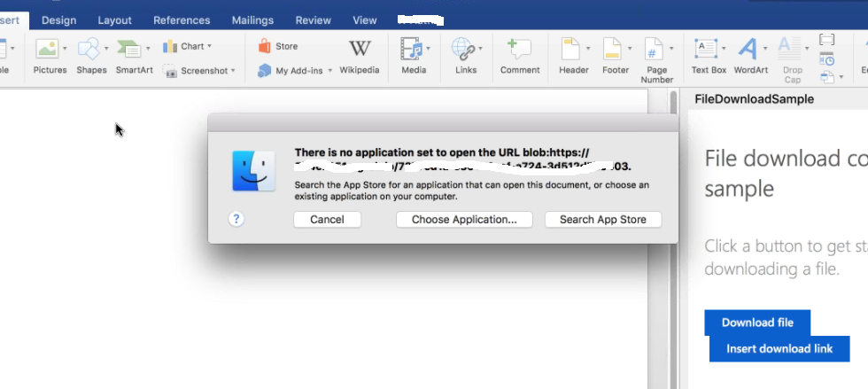The height and width of the screenshot is (389, 868).
Task: Expand the Shapes dropdown arrow
Action: point(105,49)
